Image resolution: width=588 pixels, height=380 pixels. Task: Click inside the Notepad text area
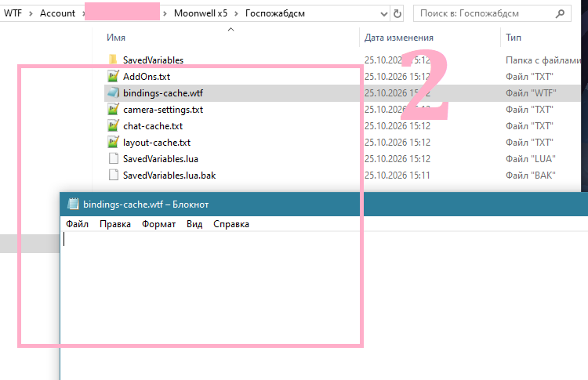[322, 306]
